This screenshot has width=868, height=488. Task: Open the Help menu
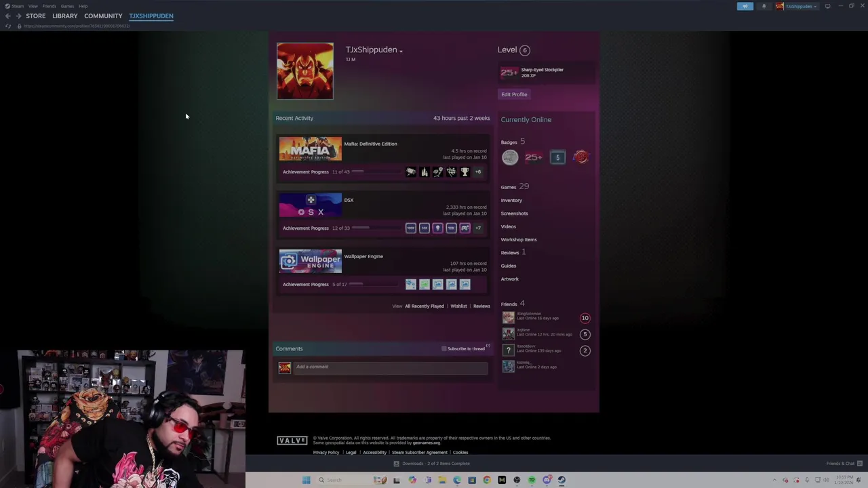[x=83, y=6]
